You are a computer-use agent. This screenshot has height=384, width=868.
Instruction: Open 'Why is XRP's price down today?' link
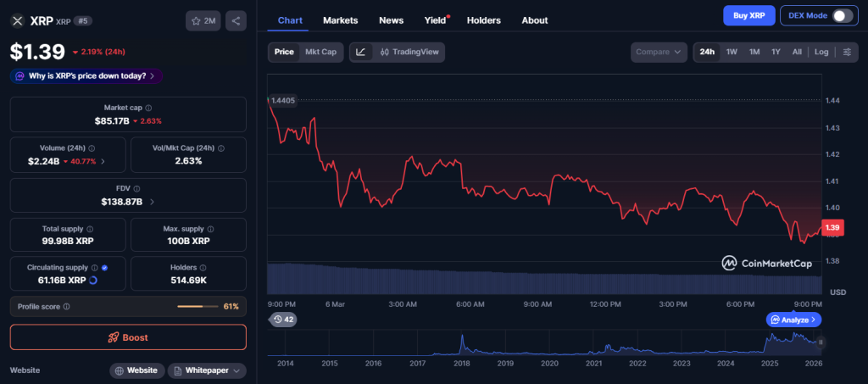tap(86, 76)
